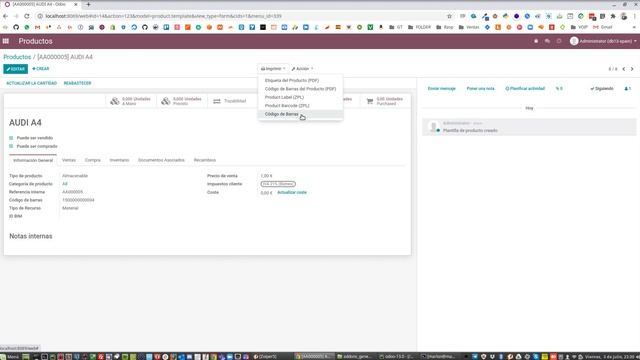The image size is (640, 360).
Task: Switch to the Recambios tab
Action: [205, 160]
